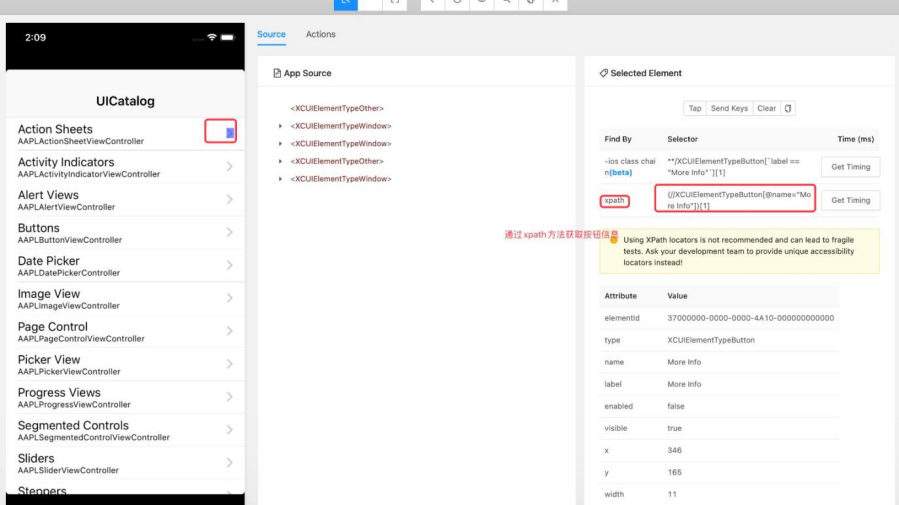Click the Selector column header
The image size is (899, 505).
point(682,139)
